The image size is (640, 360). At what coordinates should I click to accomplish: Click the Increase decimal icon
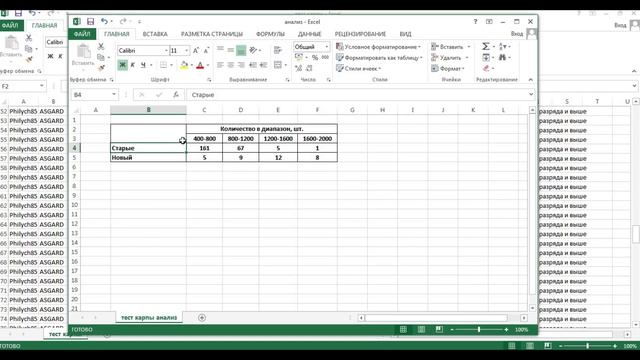click(x=299, y=68)
